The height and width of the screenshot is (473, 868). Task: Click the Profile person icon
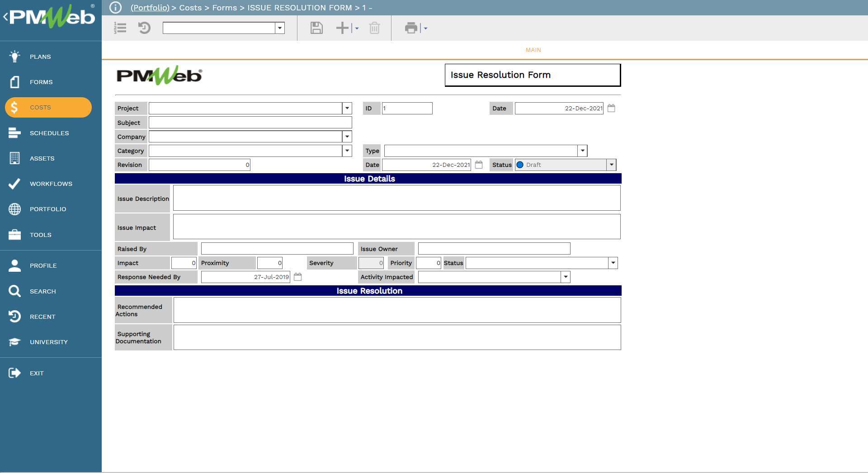[14, 265]
